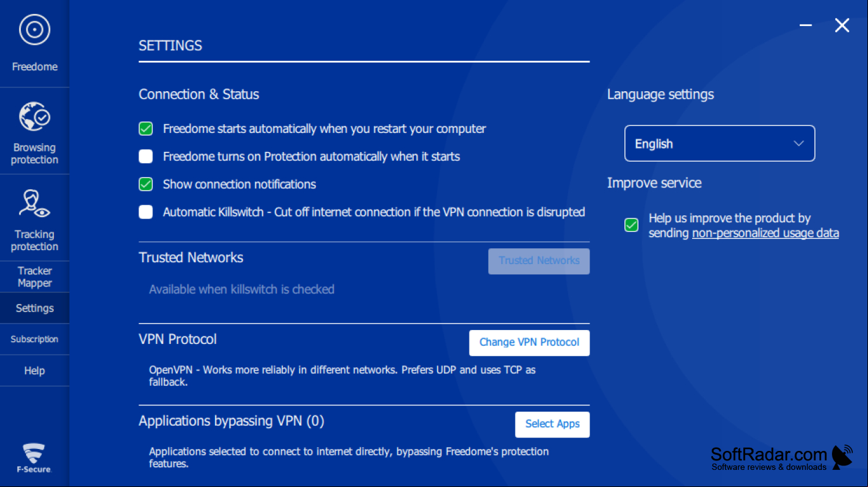Uncheck sending non-personalized usage data
The height and width of the screenshot is (487, 868).
point(631,225)
